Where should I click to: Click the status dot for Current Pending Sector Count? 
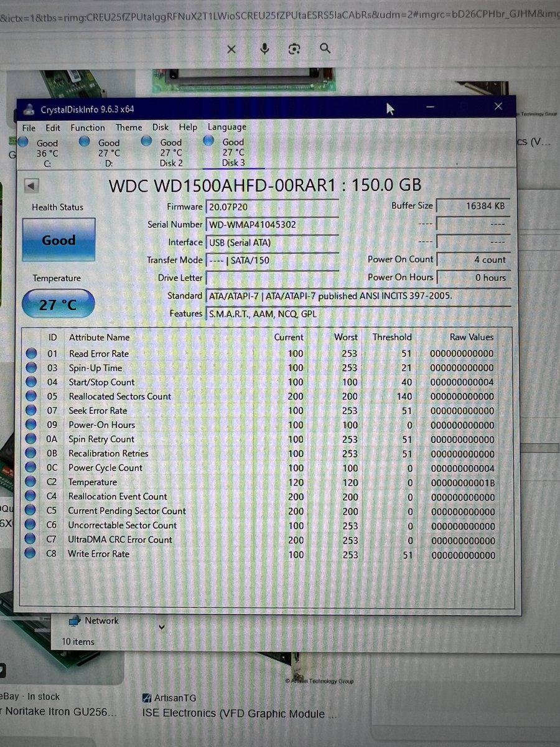pos(30,511)
